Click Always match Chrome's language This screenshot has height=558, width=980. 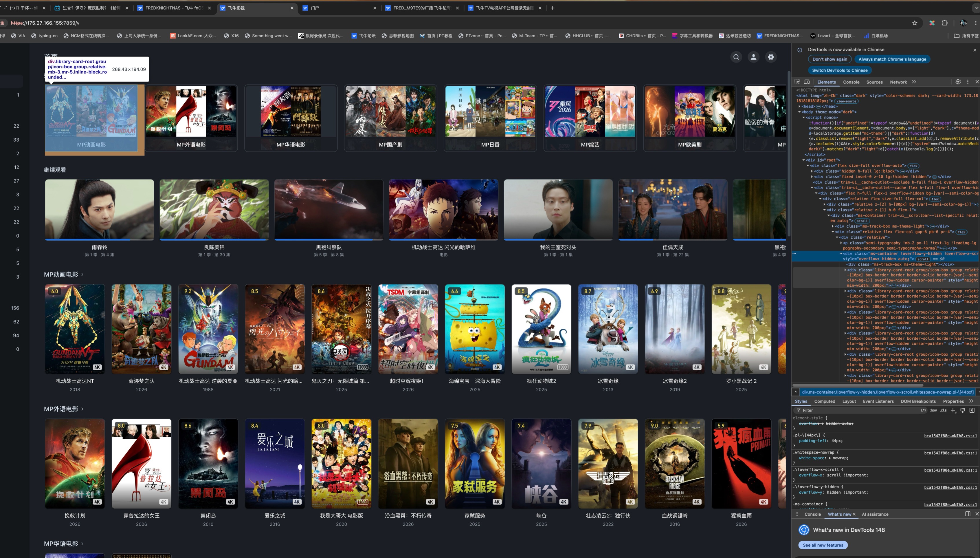pyautogui.click(x=892, y=59)
